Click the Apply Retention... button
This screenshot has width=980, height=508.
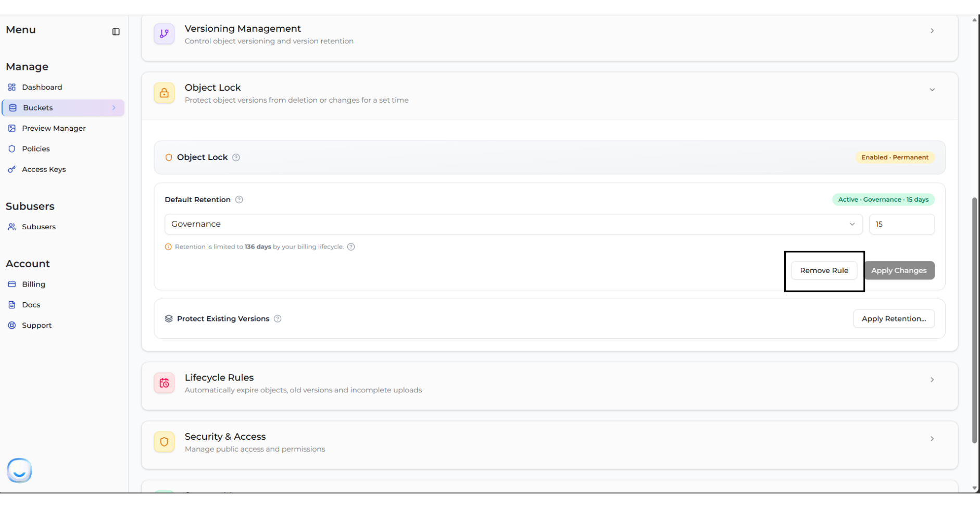[x=894, y=319]
